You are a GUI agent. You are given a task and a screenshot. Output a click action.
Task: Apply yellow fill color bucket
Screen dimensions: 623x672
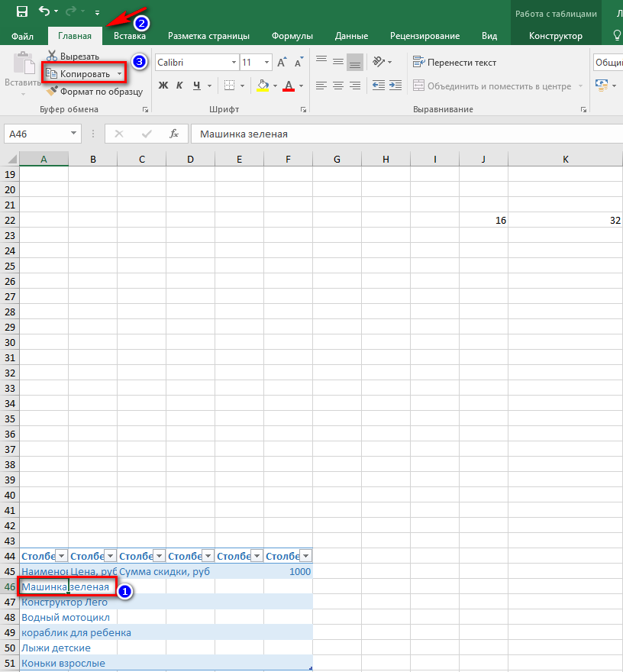pos(263,86)
